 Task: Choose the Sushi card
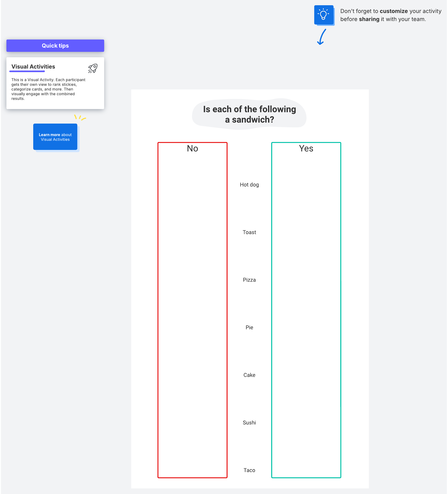[249, 422]
